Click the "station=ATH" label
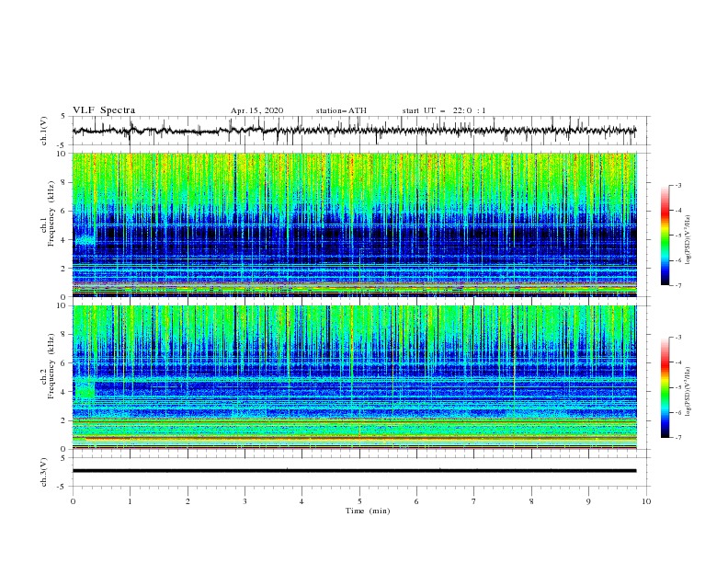Screen dimensions: 728x563 [x=341, y=110]
